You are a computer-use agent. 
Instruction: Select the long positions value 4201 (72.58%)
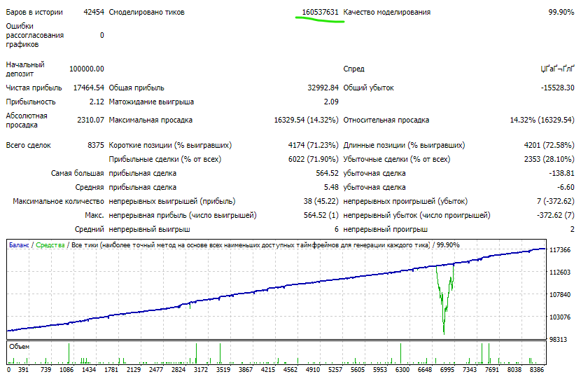(x=549, y=145)
